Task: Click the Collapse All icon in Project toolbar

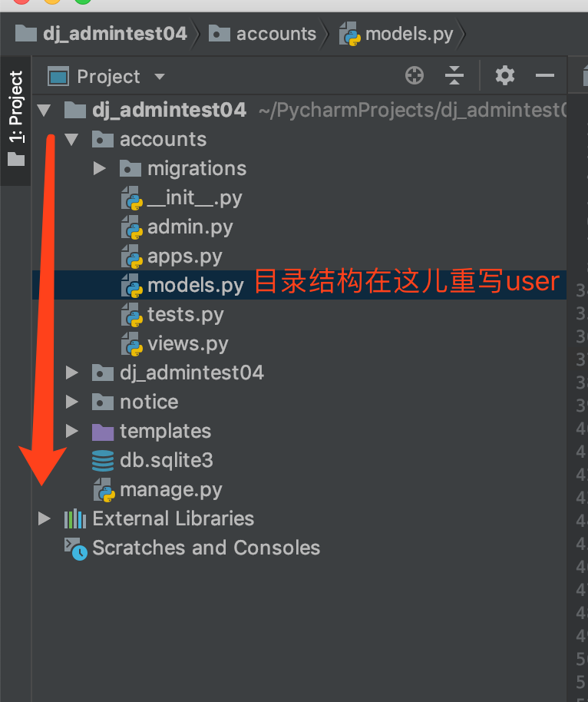Action: 454,75
